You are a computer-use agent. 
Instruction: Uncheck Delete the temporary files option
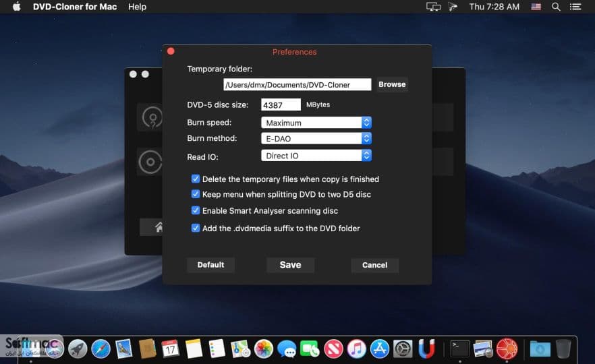click(196, 179)
